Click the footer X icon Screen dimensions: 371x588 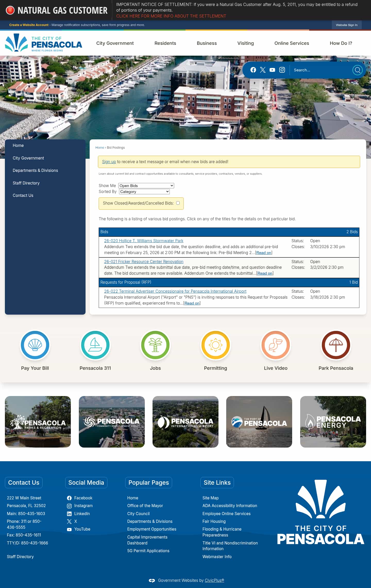point(69,522)
